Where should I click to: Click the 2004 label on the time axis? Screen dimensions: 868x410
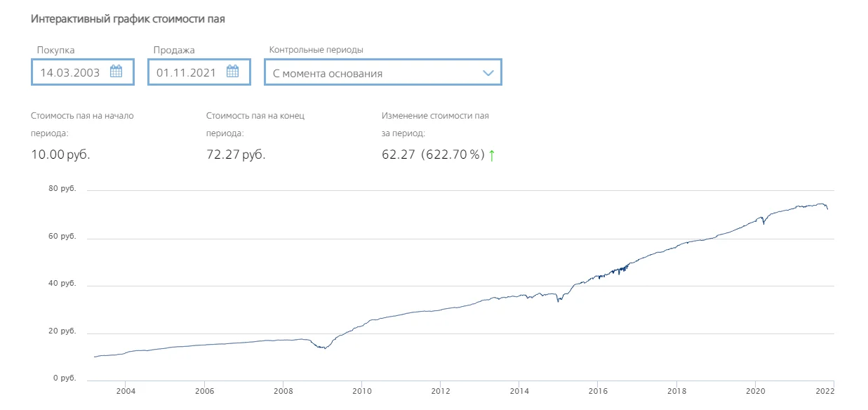coord(125,392)
